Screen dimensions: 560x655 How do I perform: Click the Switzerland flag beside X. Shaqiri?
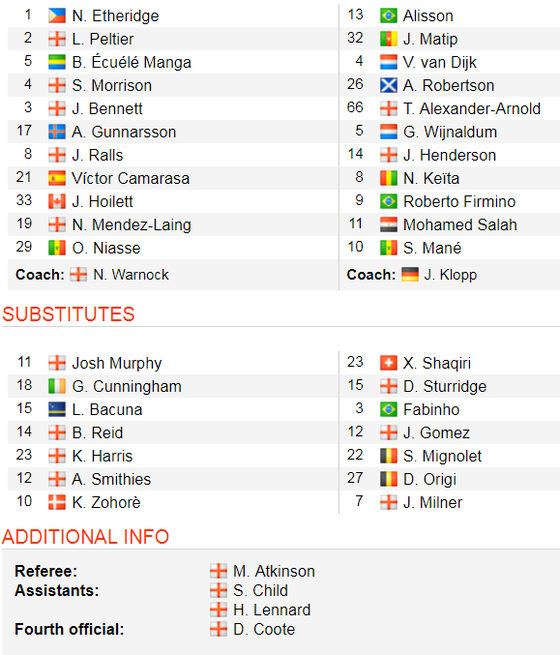[388, 363]
